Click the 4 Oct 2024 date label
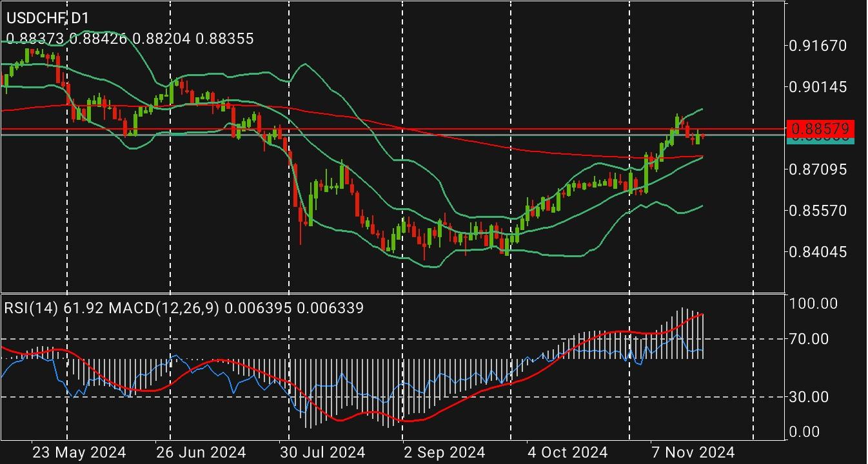This screenshot has width=868, height=464. (567, 452)
